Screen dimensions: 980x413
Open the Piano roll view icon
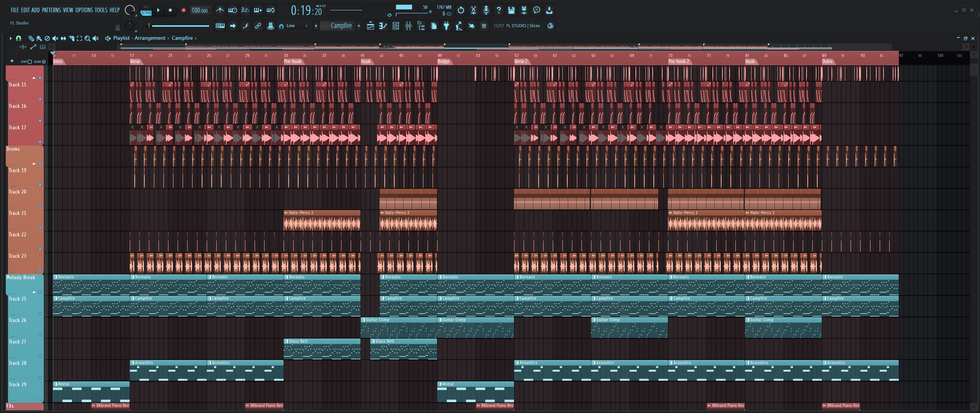pyautogui.click(x=383, y=26)
